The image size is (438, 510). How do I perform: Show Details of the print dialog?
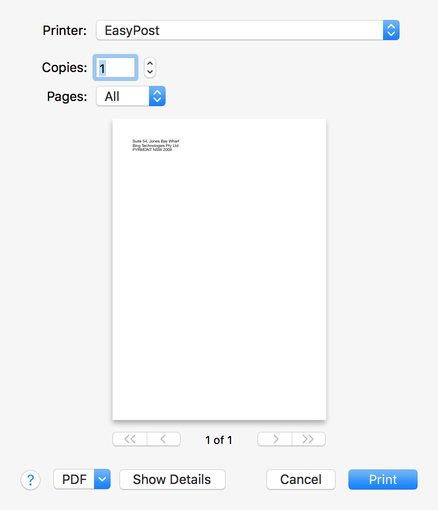click(172, 479)
